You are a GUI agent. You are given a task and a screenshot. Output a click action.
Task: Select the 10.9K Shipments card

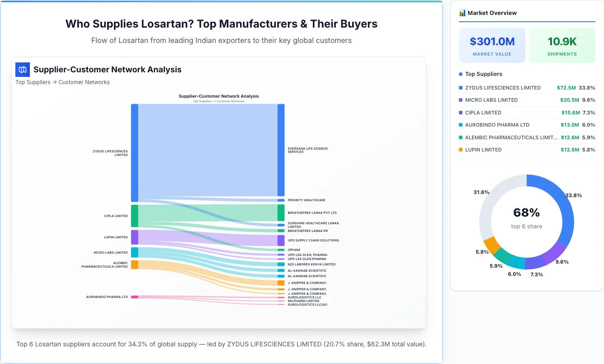(562, 45)
